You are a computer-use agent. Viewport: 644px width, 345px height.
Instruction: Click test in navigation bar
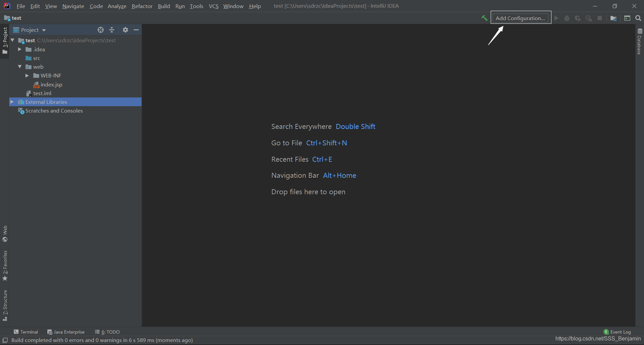13,18
